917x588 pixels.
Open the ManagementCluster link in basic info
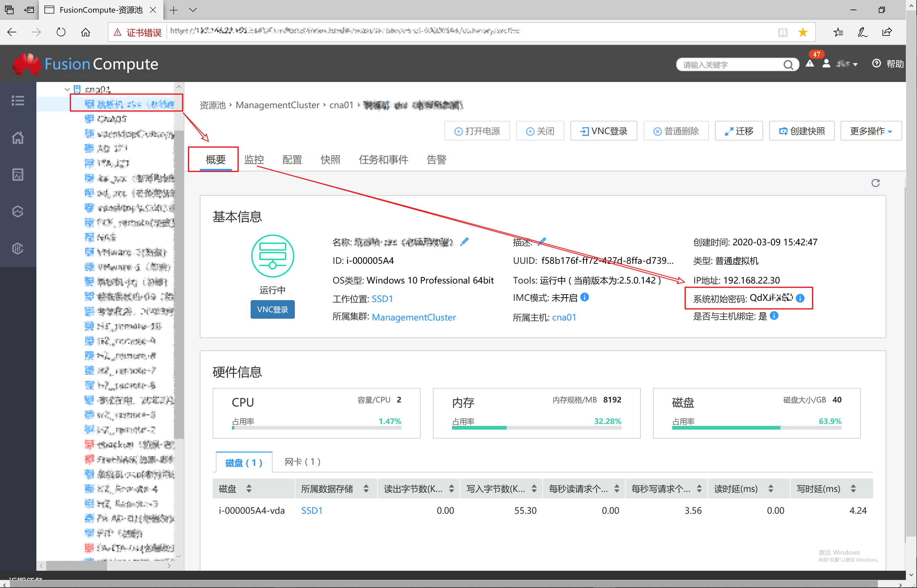[x=413, y=317]
